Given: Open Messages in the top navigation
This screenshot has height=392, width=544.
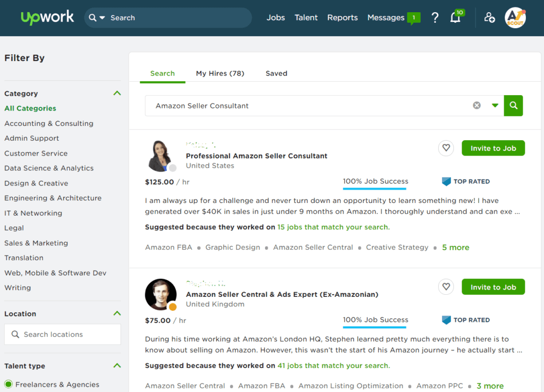Looking at the screenshot, I should pyautogui.click(x=386, y=18).
